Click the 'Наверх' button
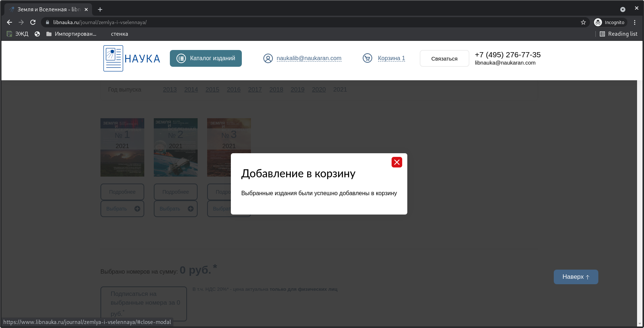644x328 pixels. [x=576, y=277]
